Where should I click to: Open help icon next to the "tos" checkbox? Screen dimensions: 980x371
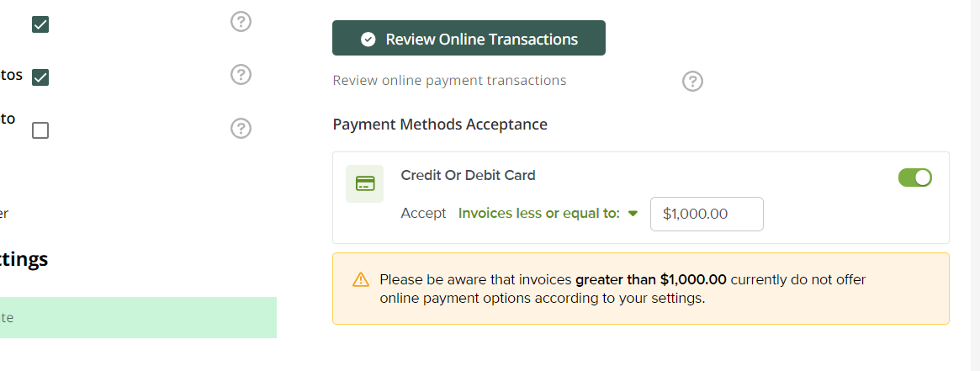pos(241,75)
